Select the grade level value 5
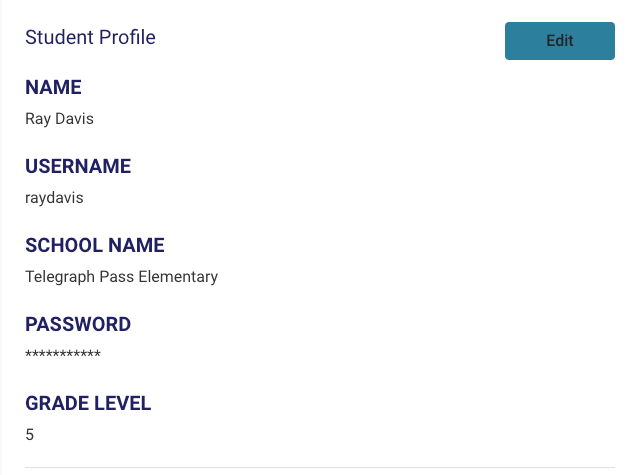This screenshot has height=475, width=634. coord(29,435)
